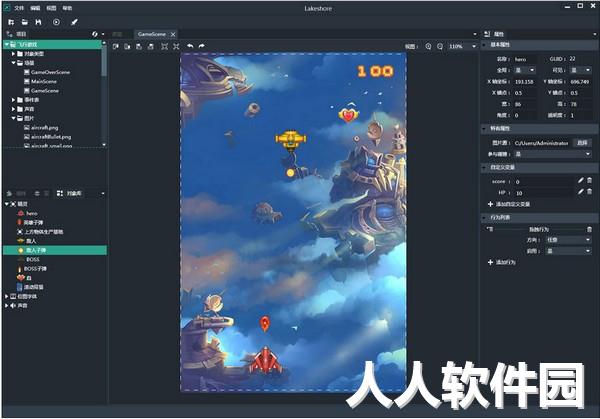600x419 pixels.
Task: Click the refresh icon in project panel header
Action: tap(95, 34)
